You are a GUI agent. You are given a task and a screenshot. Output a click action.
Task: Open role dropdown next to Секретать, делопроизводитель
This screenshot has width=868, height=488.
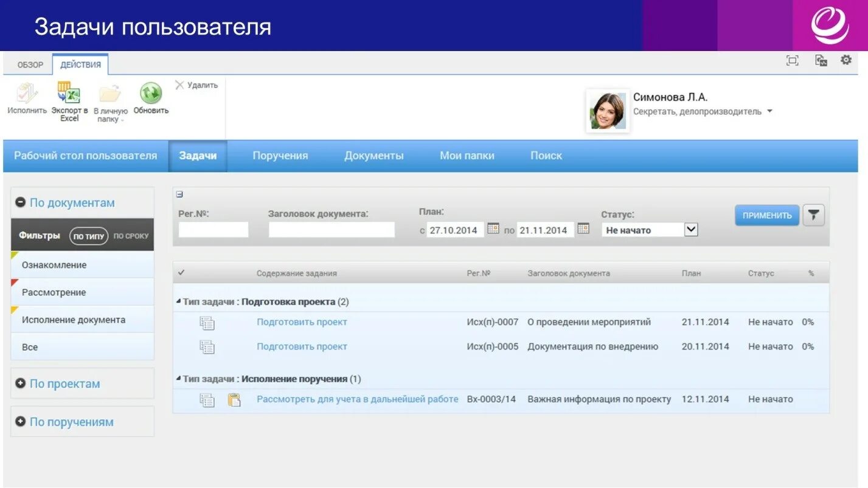pos(769,111)
